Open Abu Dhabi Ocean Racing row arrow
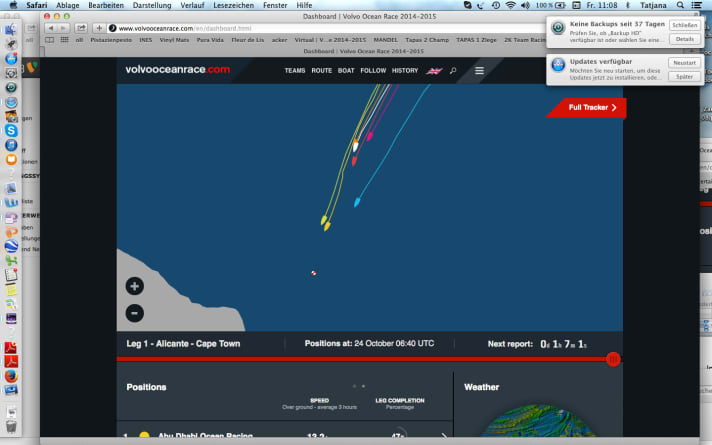712x445 pixels. [x=444, y=436]
